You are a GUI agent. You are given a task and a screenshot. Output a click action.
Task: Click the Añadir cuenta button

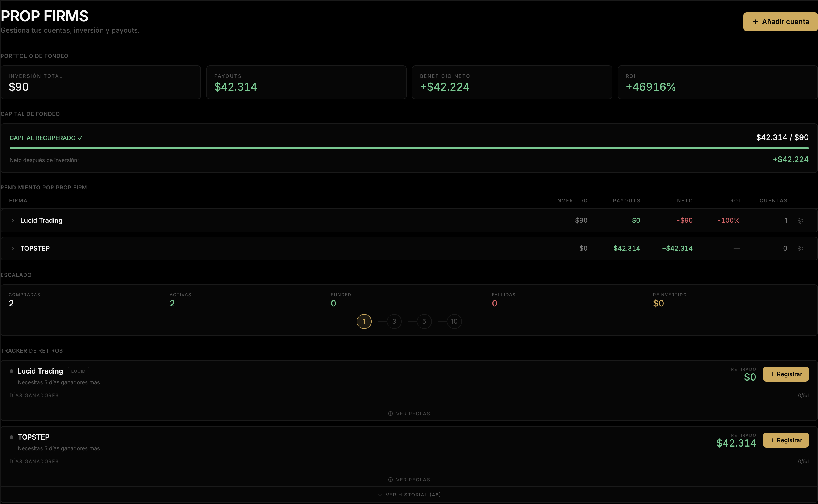click(780, 22)
